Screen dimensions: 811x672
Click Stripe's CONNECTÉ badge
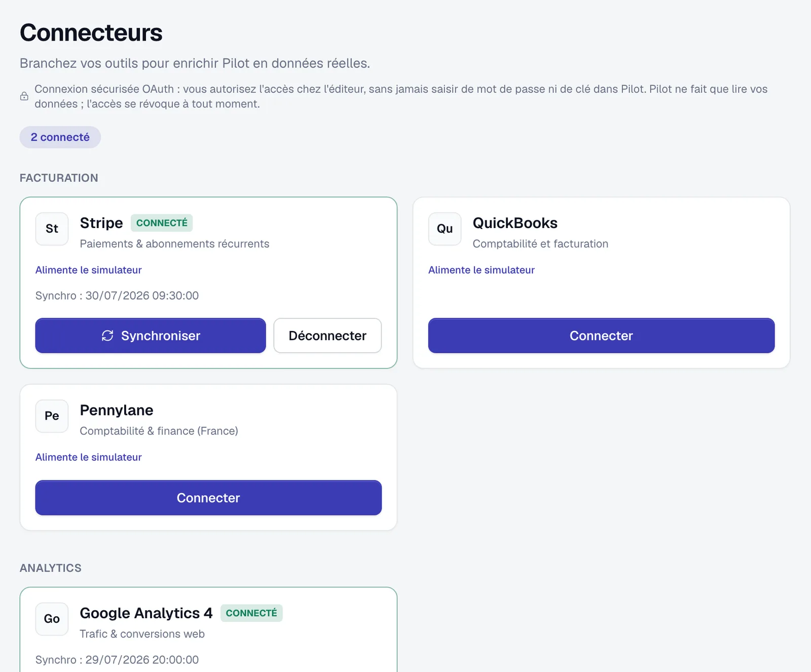pos(162,223)
